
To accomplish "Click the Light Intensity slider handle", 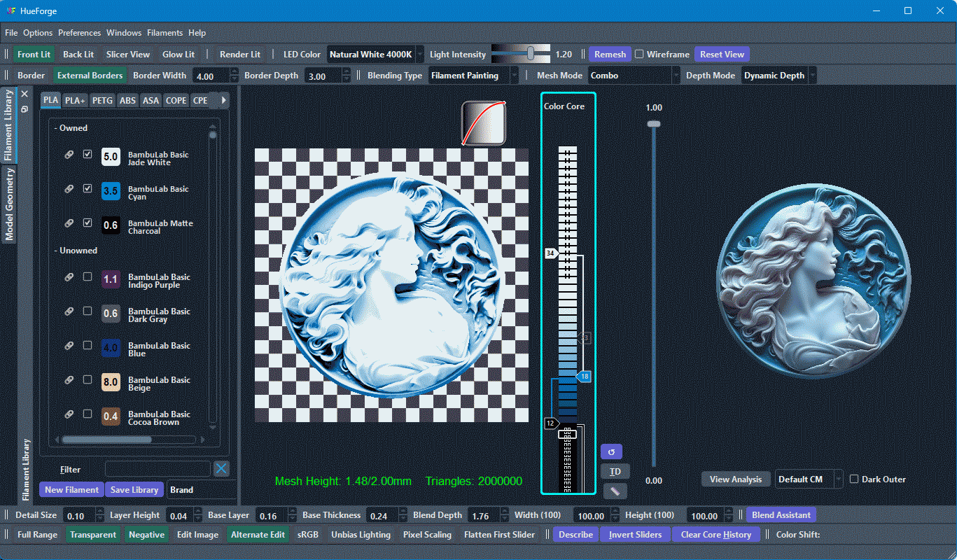I will click(531, 53).
